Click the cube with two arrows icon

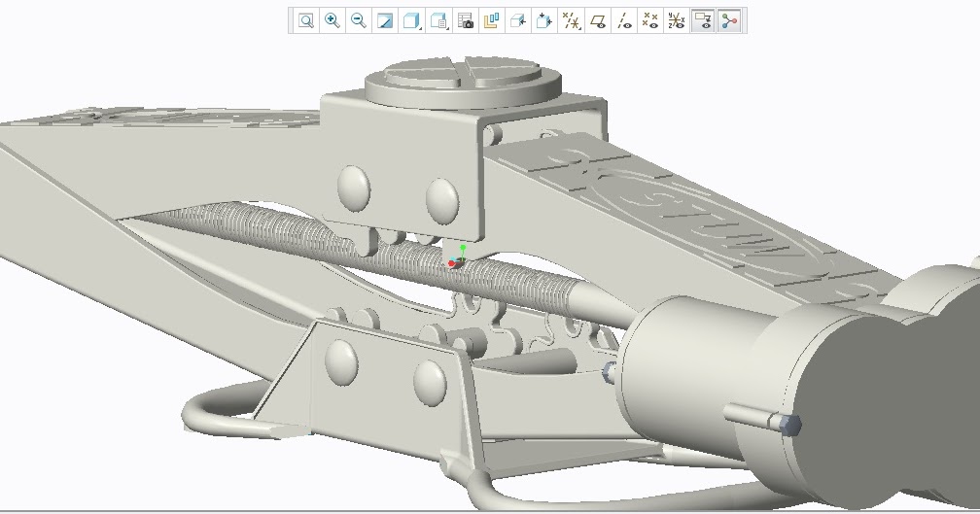[x=544, y=20]
